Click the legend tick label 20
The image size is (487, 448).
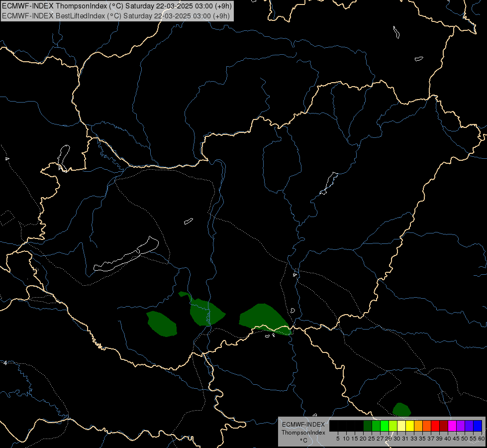363,439
